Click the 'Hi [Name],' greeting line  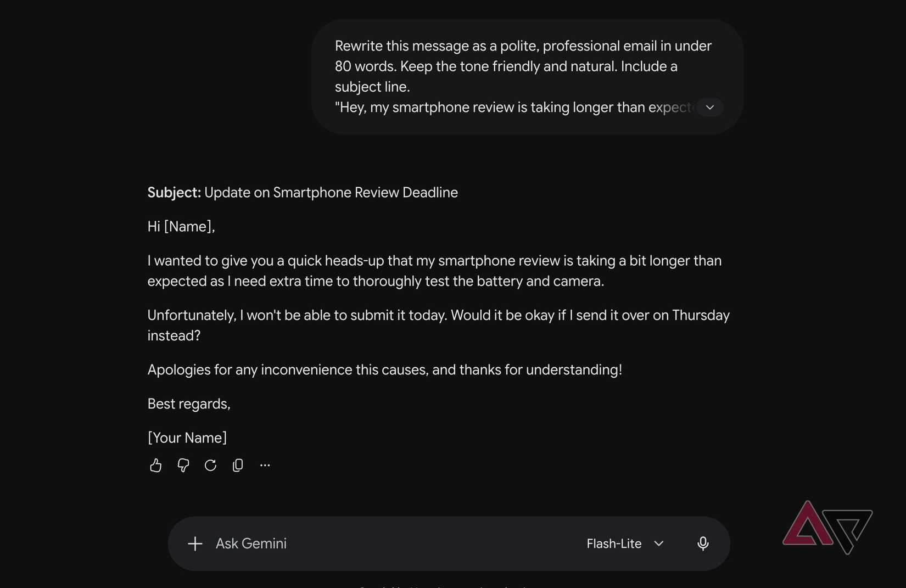point(181,227)
